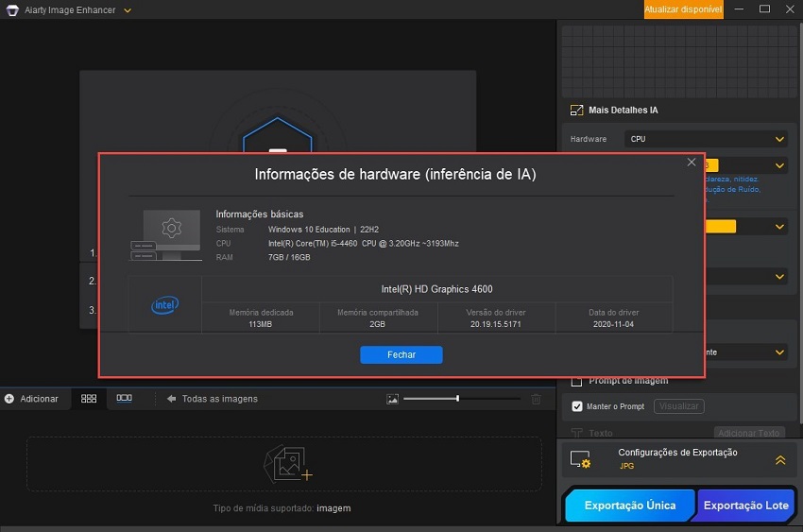Image resolution: width=803 pixels, height=532 pixels.
Task: Expand Configurações de Exportação panel chevrons
Action: pos(780,460)
